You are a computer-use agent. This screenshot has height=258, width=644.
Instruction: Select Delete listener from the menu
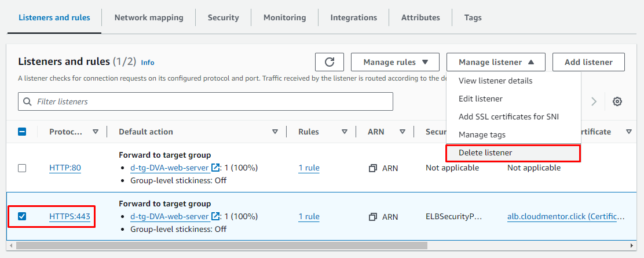[x=485, y=152]
